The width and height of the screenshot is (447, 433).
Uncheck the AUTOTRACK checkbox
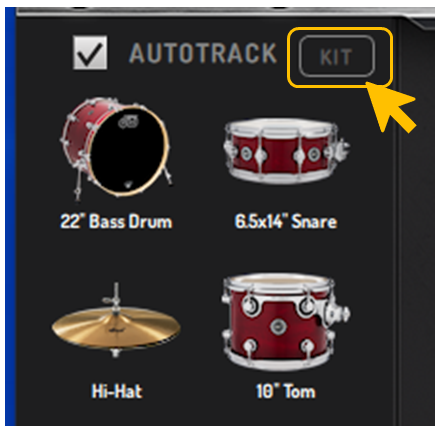(x=90, y=53)
